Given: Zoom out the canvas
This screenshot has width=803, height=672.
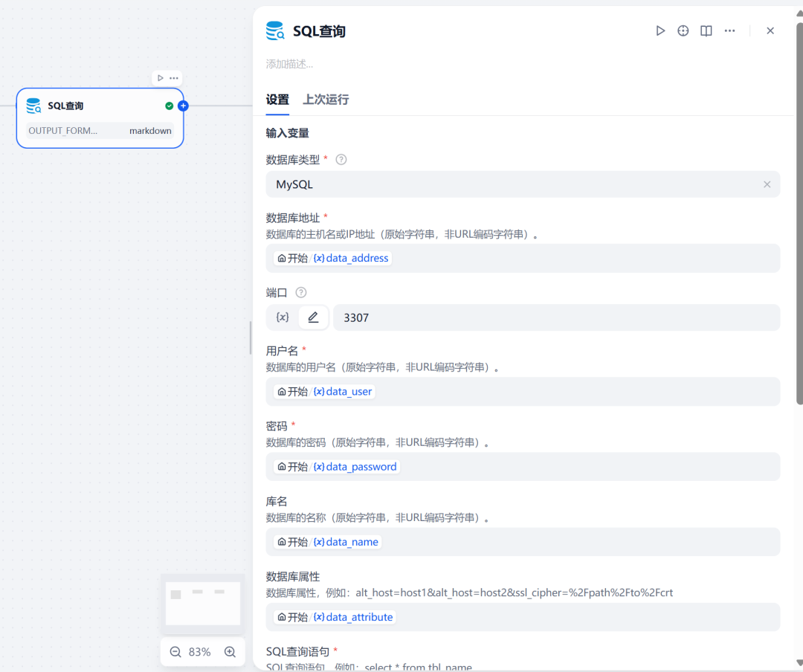Looking at the screenshot, I should (175, 652).
